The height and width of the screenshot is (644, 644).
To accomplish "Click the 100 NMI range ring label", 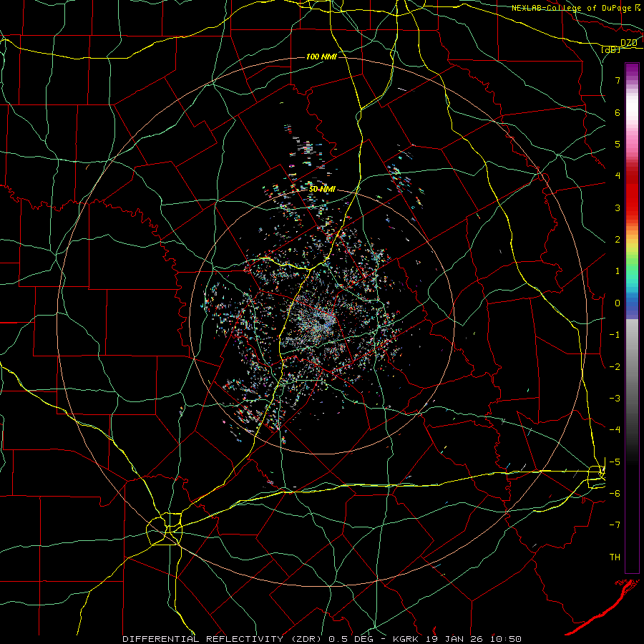I will (x=321, y=57).
